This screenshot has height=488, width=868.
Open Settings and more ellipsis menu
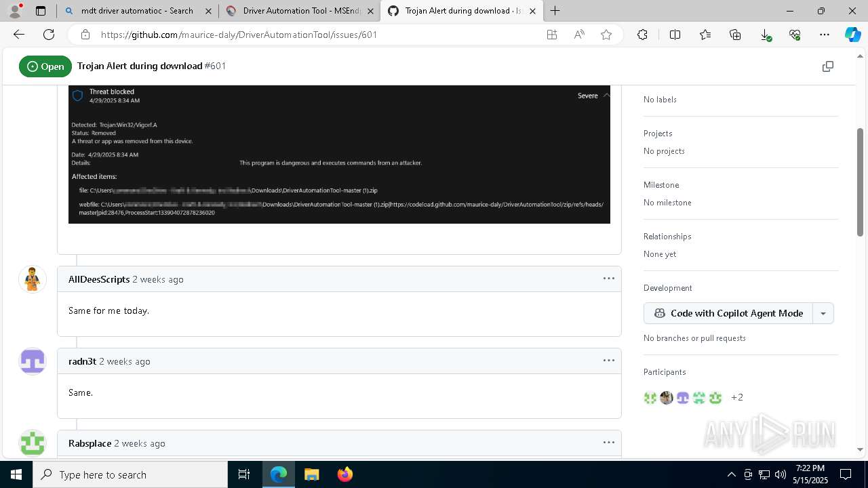click(x=825, y=35)
